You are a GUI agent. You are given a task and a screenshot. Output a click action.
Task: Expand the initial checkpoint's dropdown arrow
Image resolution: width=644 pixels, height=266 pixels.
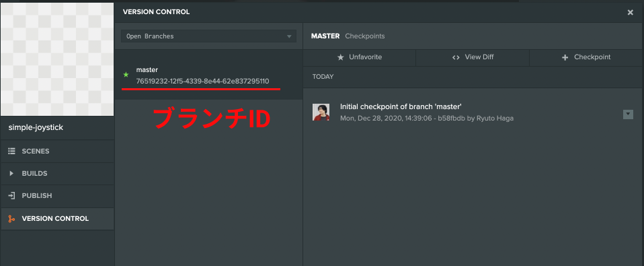(x=628, y=114)
